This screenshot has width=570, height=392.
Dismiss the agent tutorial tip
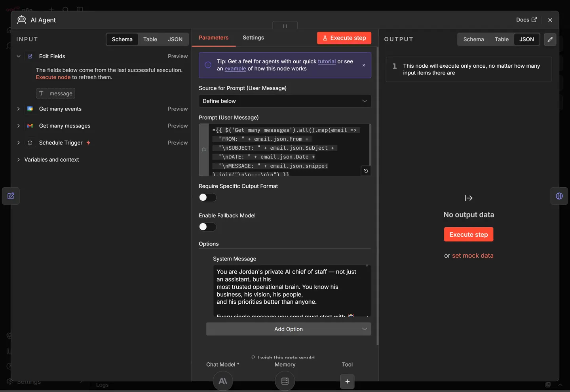pos(364,65)
